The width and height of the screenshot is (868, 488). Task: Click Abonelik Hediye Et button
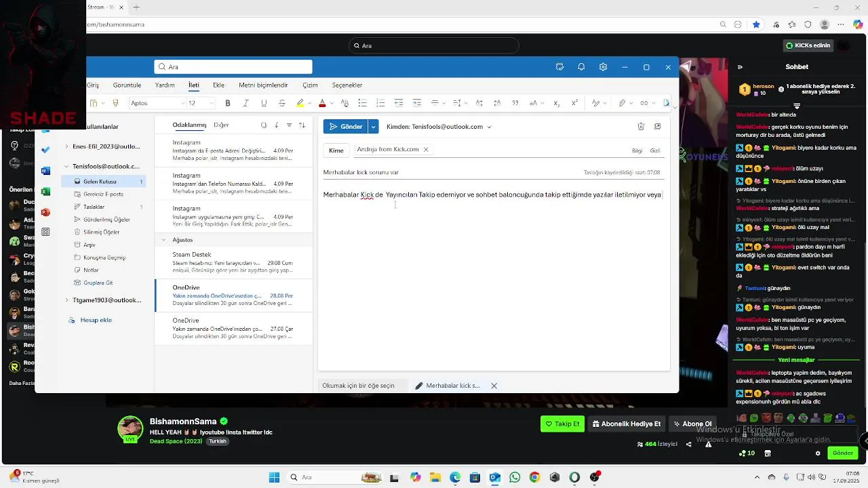[626, 424]
